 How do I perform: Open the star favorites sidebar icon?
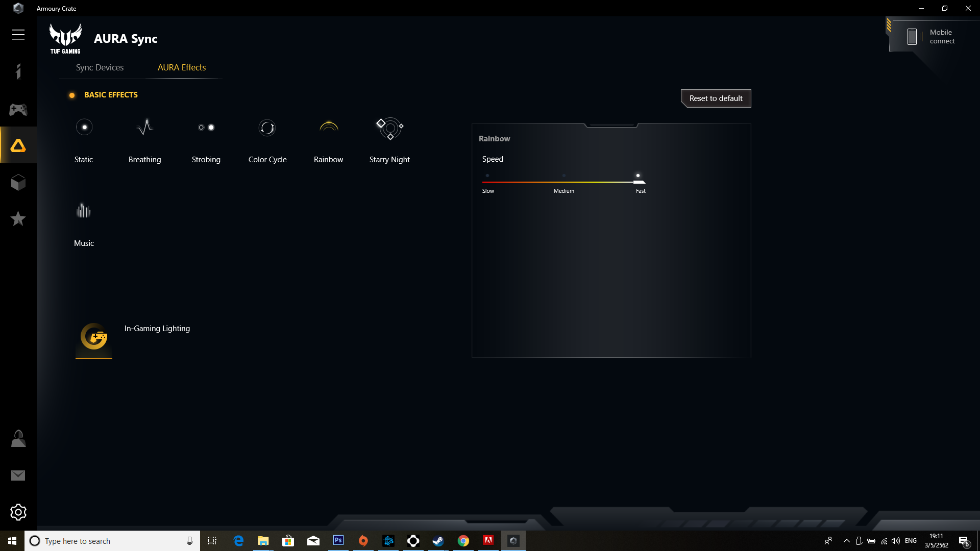pos(18,219)
